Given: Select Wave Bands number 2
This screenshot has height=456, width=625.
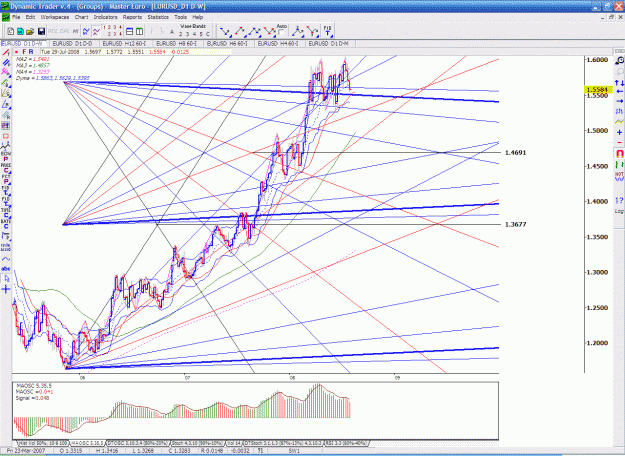Looking at the screenshot, I should (180, 34).
